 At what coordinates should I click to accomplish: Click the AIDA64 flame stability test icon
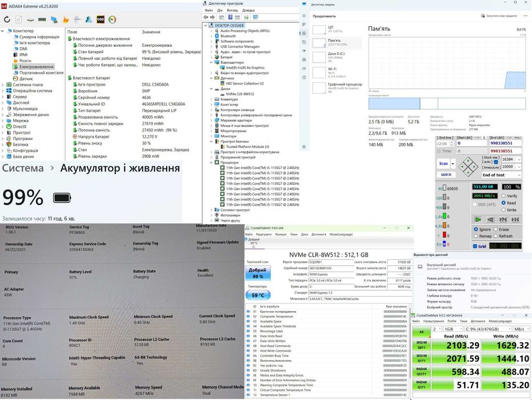[66, 19]
